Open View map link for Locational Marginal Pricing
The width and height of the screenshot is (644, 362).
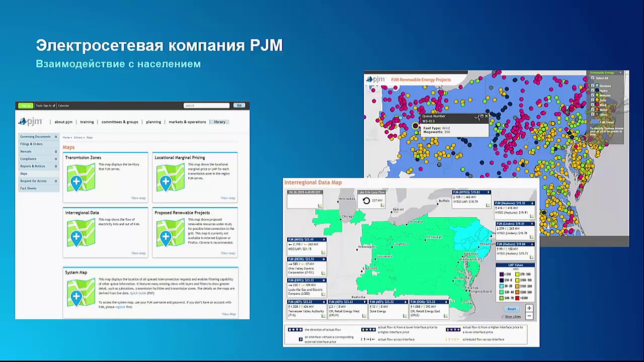(228, 198)
